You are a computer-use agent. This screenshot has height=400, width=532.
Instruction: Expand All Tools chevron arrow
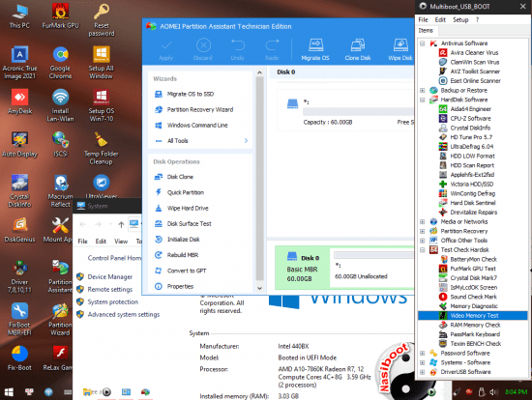(246, 141)
